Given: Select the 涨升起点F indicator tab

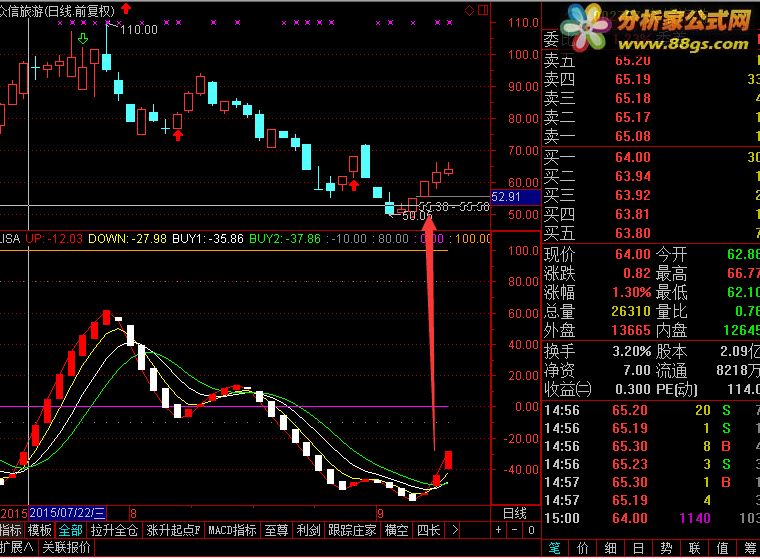Looking at the screenshot, I should coord(174,530).
